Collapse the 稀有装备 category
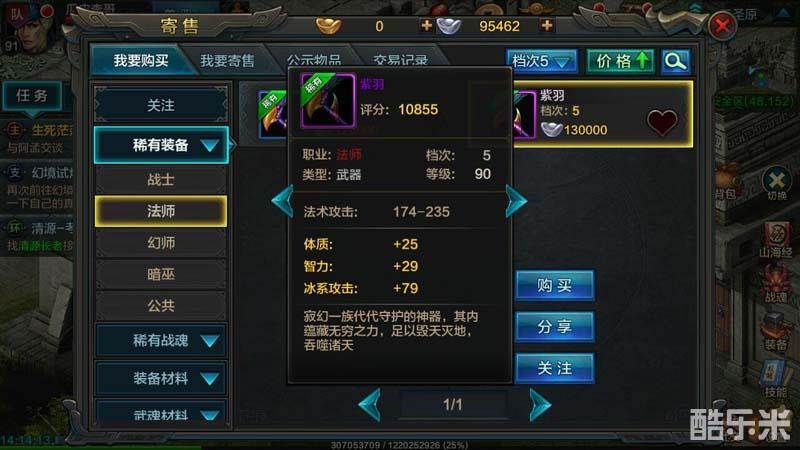 [161, 145]
